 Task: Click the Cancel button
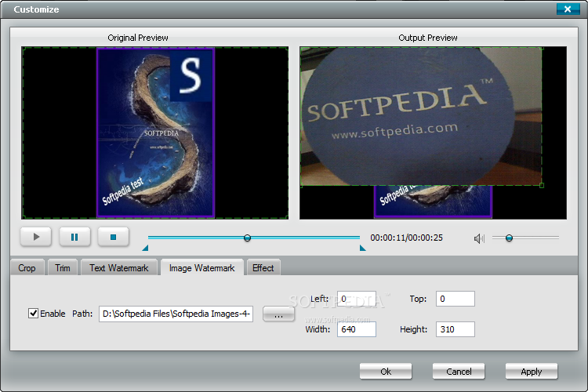click(459, 372)
